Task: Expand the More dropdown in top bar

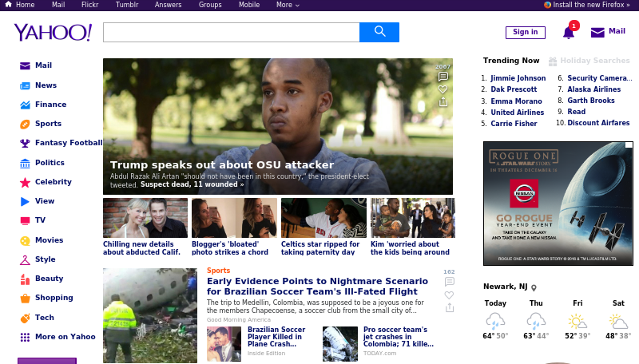Action: click(x=288, y=5)
